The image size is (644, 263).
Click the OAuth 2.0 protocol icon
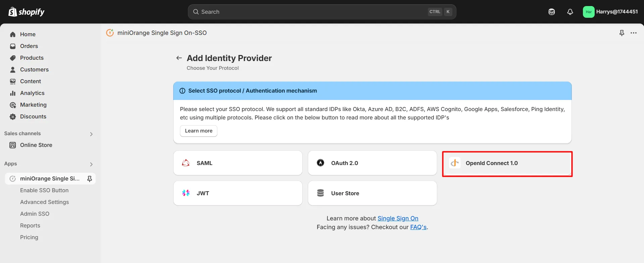click(320, 163)
